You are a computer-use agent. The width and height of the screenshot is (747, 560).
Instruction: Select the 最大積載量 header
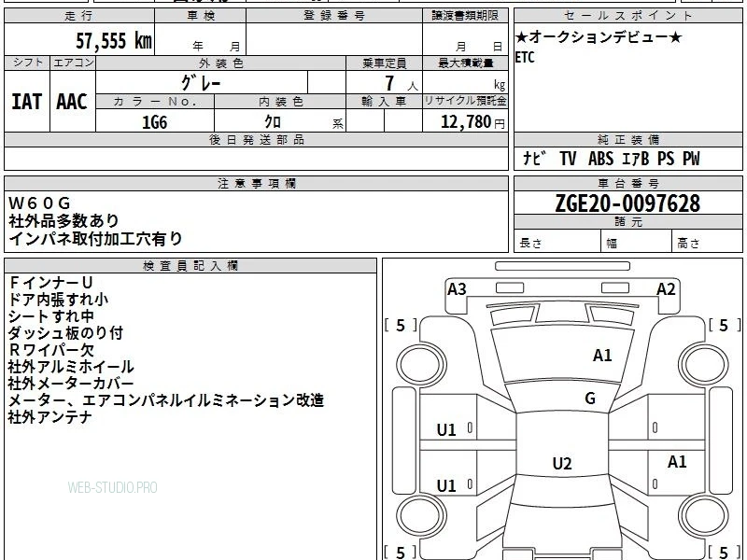pyautogui.click(x=465, y=63)
